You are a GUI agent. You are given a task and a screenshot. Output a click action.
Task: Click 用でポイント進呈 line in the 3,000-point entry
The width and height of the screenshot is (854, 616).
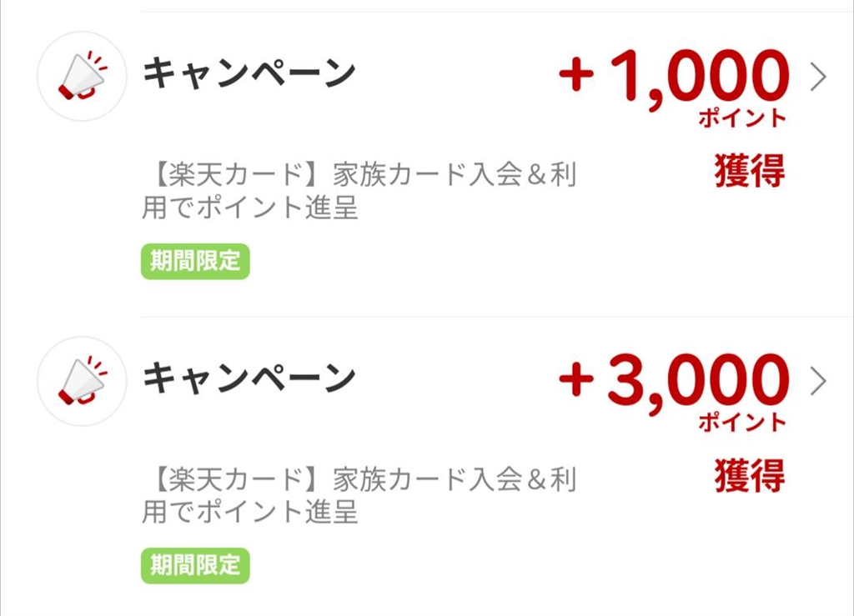coord(250,512)
